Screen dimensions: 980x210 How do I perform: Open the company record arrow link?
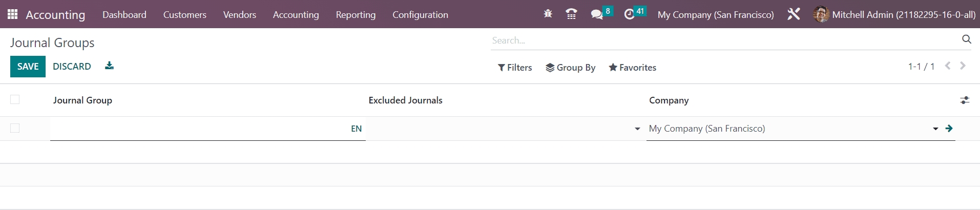click(949, 129)
